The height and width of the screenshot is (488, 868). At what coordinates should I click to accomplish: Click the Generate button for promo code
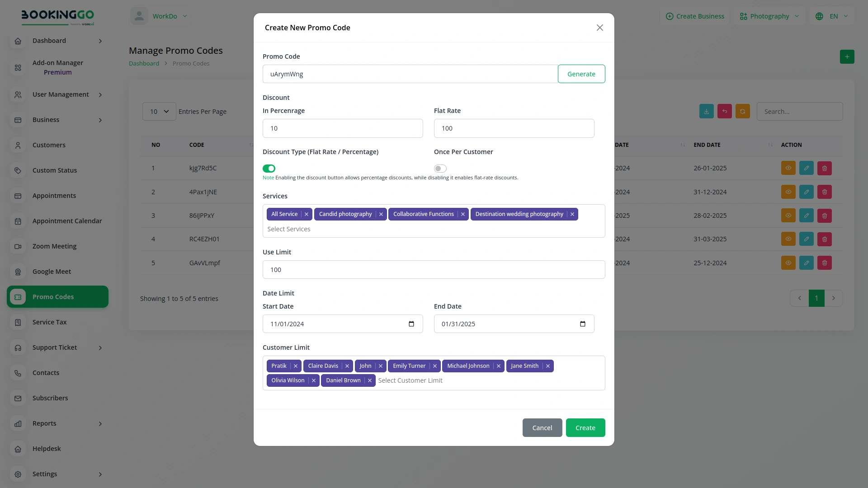click(581, 74)
